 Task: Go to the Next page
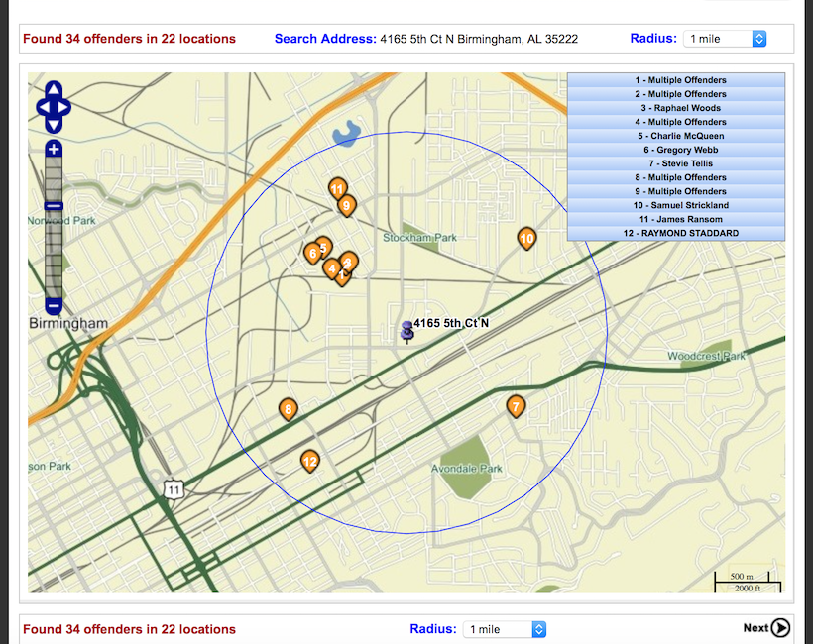[766, 627]
